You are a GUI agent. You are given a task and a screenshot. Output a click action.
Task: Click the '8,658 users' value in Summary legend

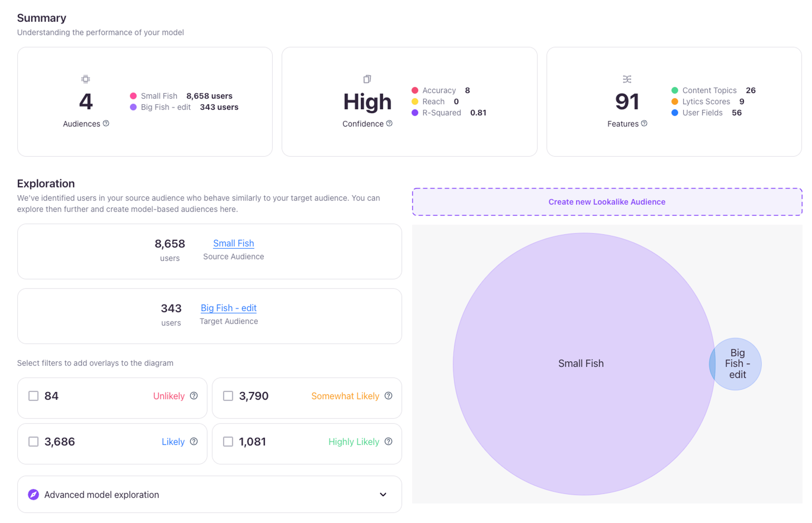209,96
